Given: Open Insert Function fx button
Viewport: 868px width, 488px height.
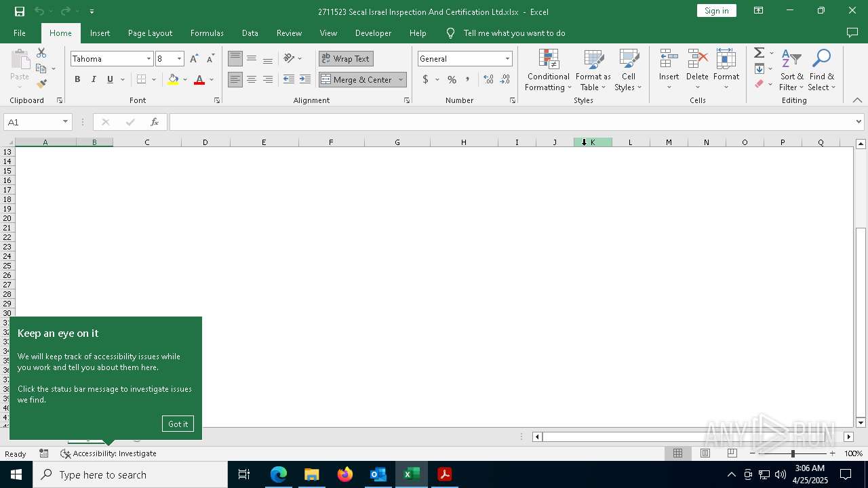Looking at the screenshot, I should [x=155, y=122].
